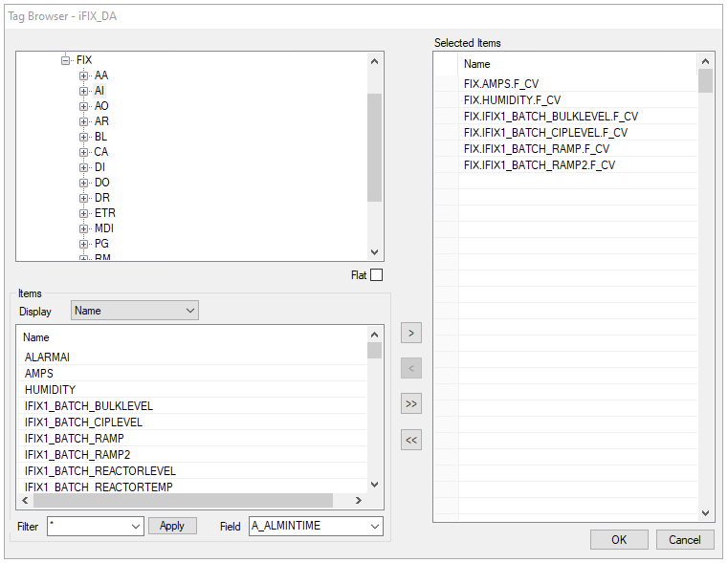
Task: Click the items list scroll down arrow
Action: pyautogui.click(x=375, y=485)
